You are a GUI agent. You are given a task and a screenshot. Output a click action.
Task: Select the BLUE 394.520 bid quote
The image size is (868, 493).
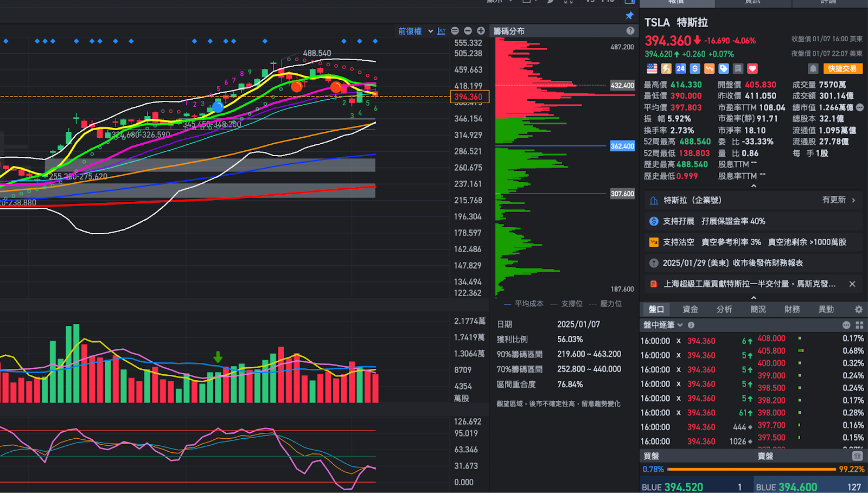696,486
